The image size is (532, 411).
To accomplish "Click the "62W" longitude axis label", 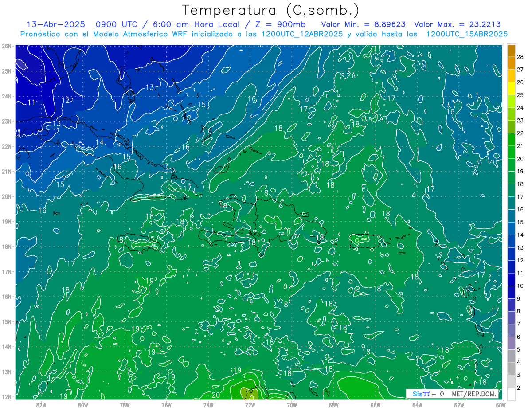I will pos(459,405).
